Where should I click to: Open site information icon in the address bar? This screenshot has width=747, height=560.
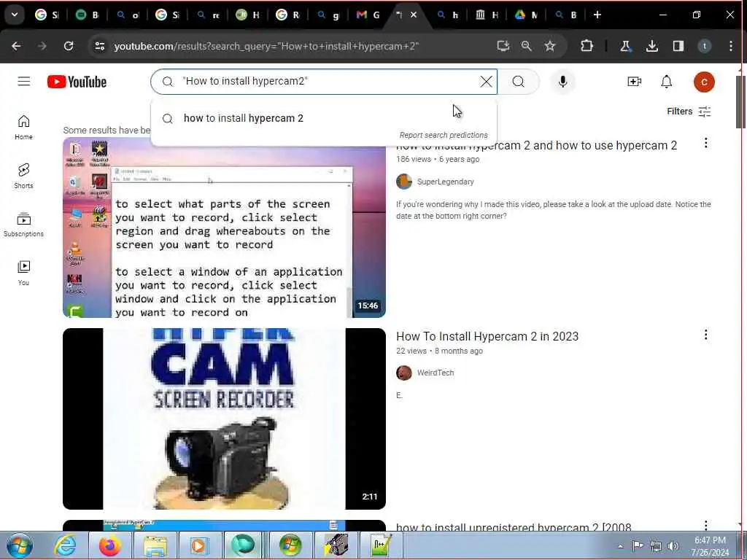click(99, 46)
